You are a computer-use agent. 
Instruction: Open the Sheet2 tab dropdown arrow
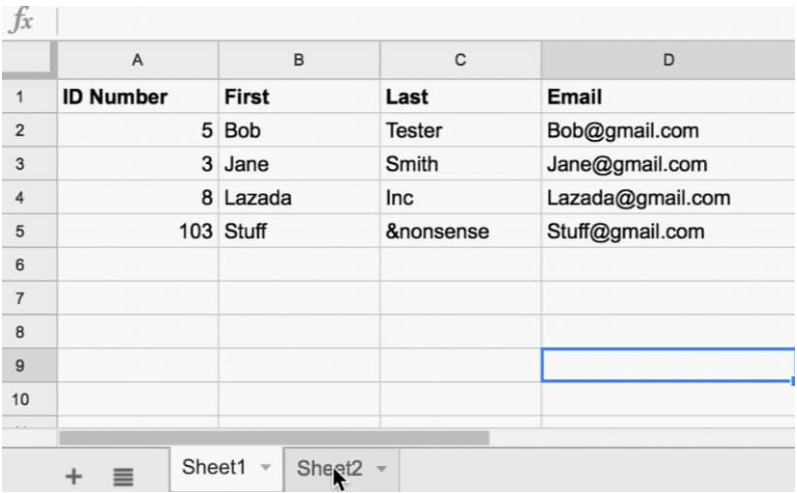point(382,468)
